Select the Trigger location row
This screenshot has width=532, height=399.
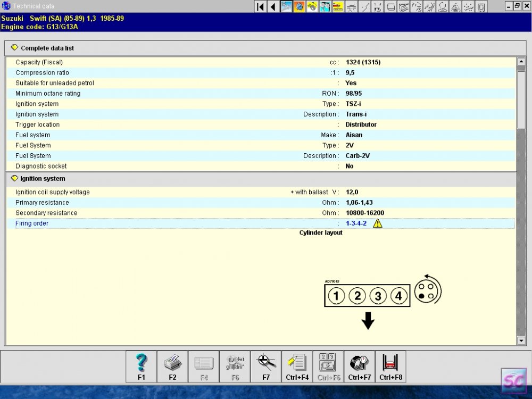coord(261,124)
